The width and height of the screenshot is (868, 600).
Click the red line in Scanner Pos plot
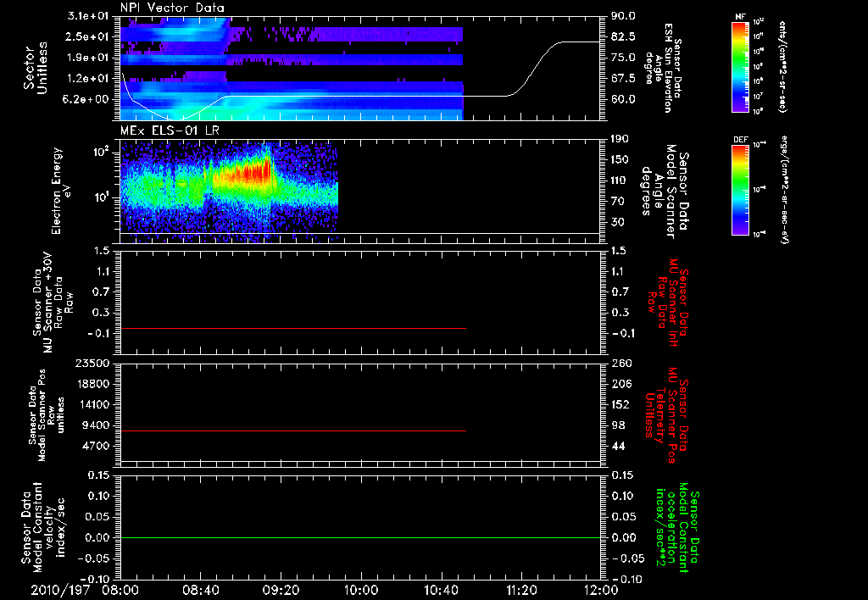292,431
